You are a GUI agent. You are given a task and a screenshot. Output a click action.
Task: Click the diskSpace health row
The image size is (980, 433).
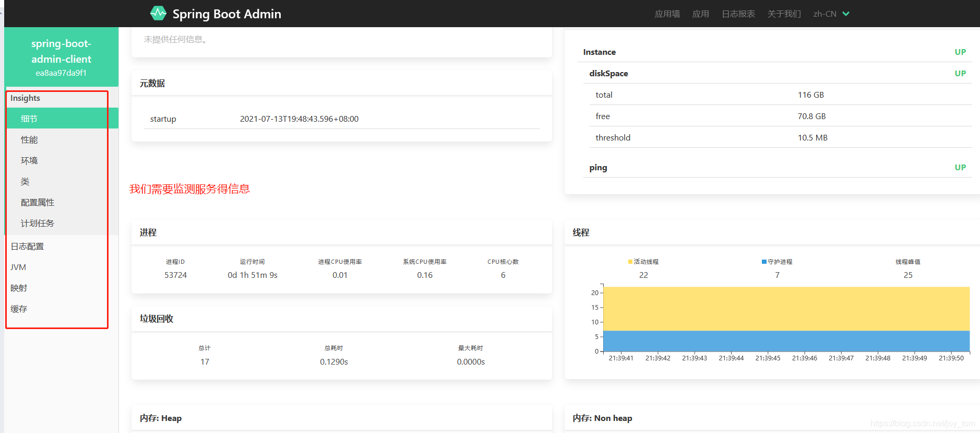[778, 73]
